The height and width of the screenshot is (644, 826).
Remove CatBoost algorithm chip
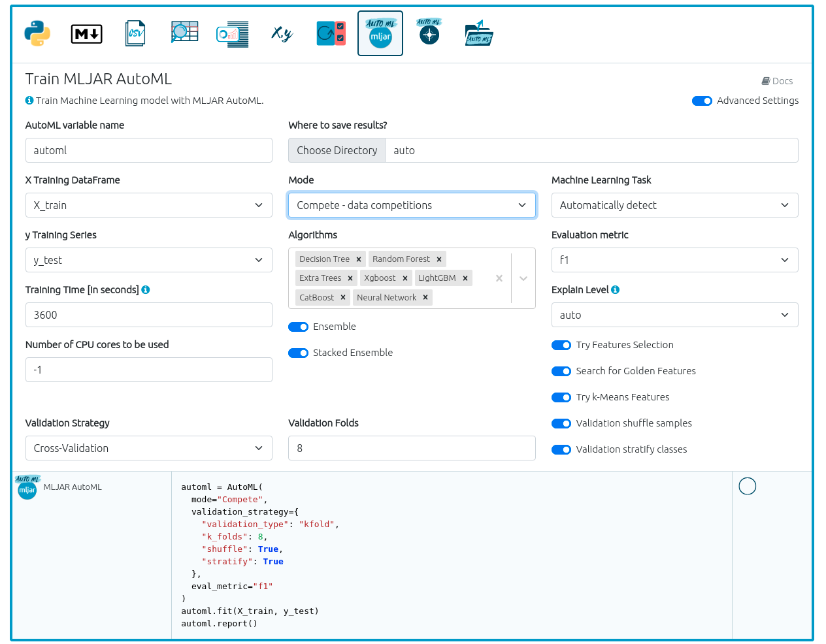pyautogui.click(x=343, y=297)
